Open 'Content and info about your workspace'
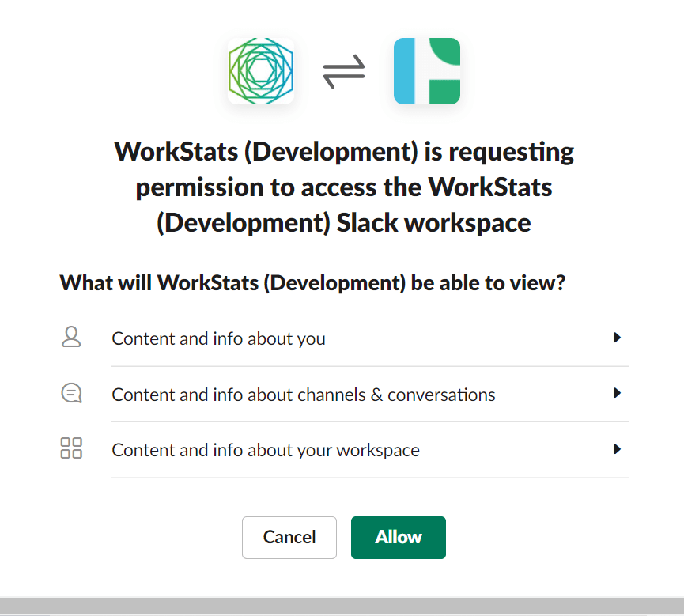The height and width of the screenshot is (616, 684). (x=345, y=450)
